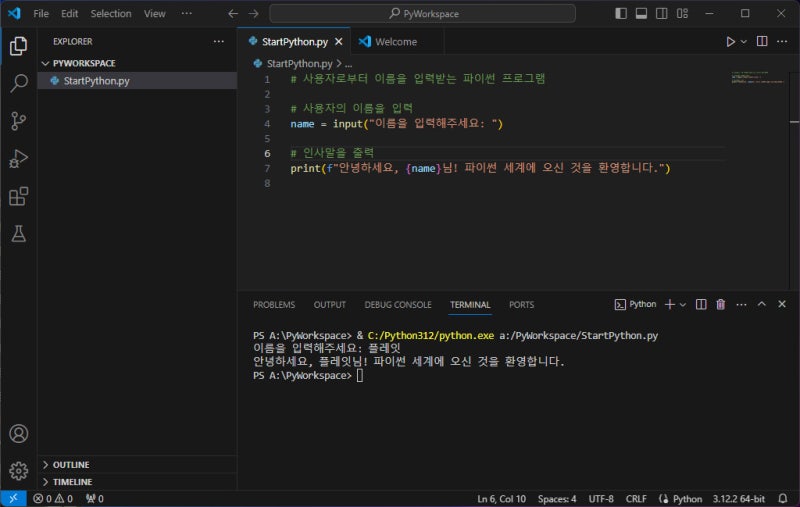The height and width of the screenshot is (507, 800).
Task: Open the Manage gear settings
Action: (x=19, y=471)
